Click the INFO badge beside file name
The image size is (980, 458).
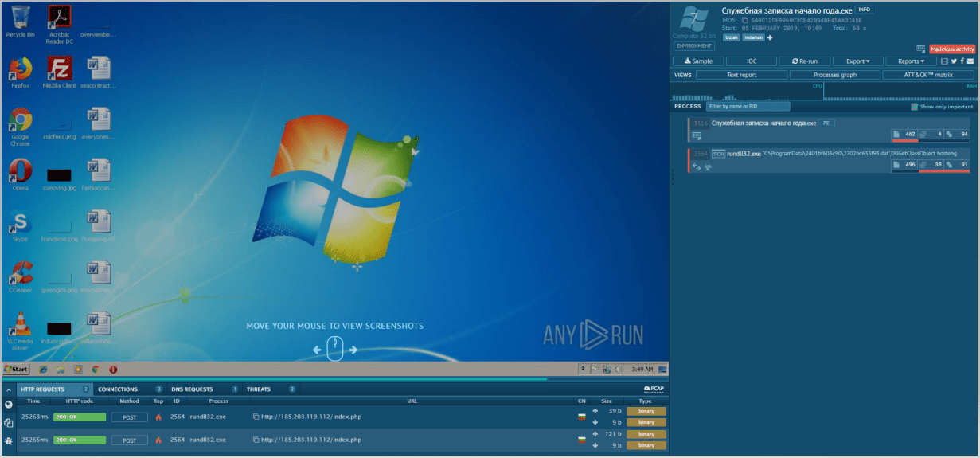click(864, 10)
